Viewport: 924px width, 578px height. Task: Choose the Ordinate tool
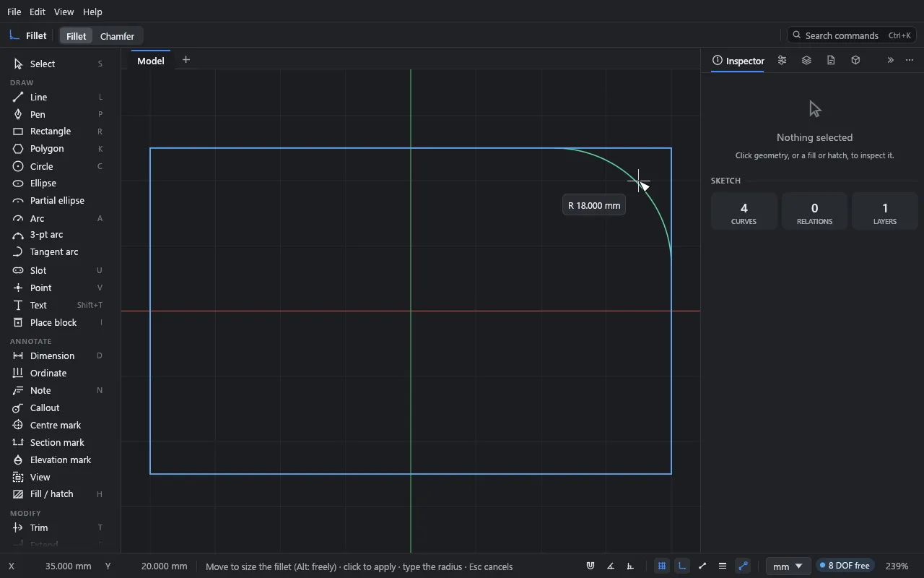tap(58, 373)
